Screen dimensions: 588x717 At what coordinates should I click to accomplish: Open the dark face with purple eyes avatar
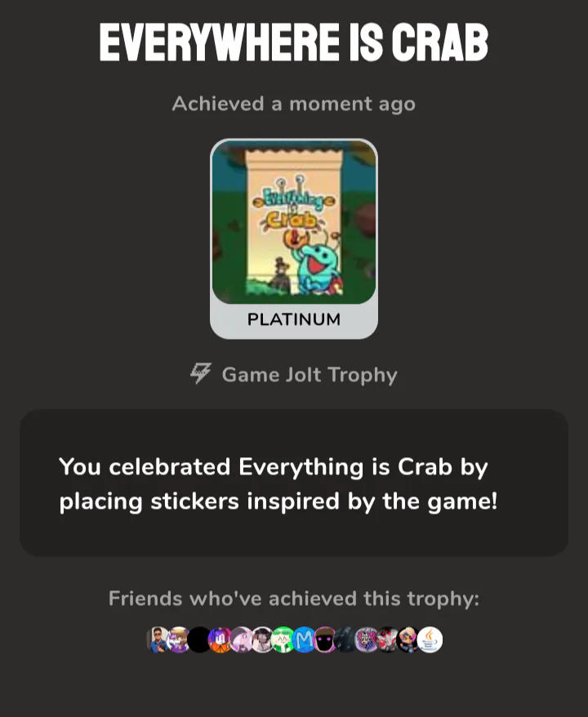(x=325, y=639)
